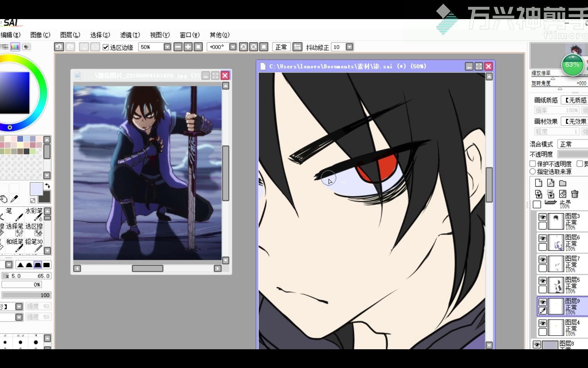Enable 保护不透明度 checkbox
588x368 pixels.
pos(533,164)
